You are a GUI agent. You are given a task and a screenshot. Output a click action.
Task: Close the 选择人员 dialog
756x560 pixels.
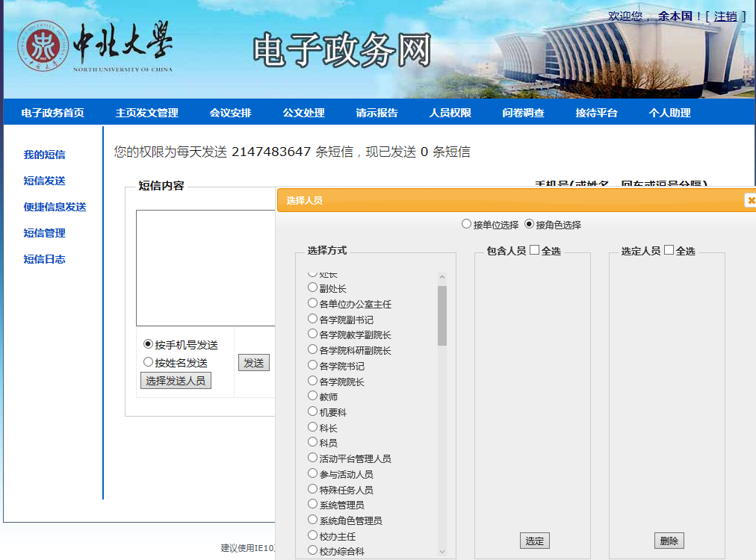click(750, 200)
